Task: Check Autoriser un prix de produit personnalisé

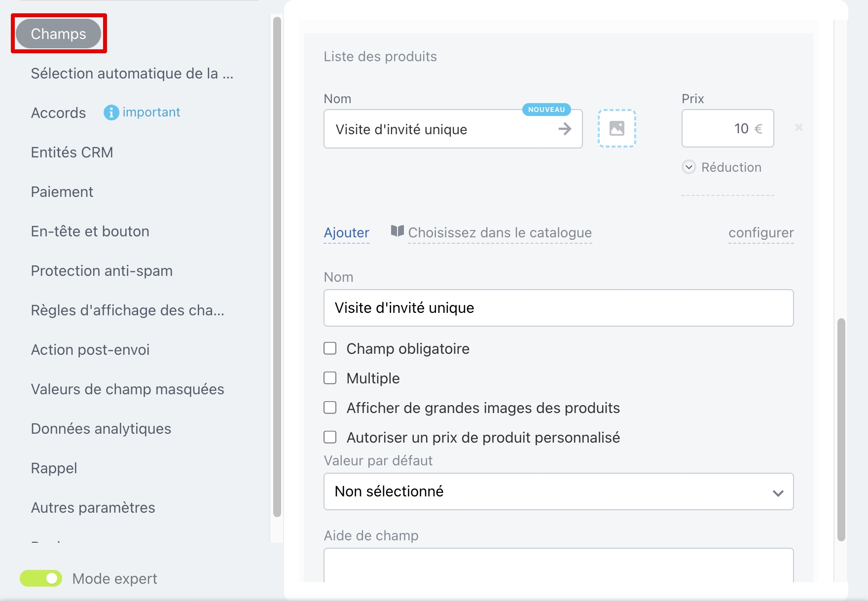Action: [330, 437]
